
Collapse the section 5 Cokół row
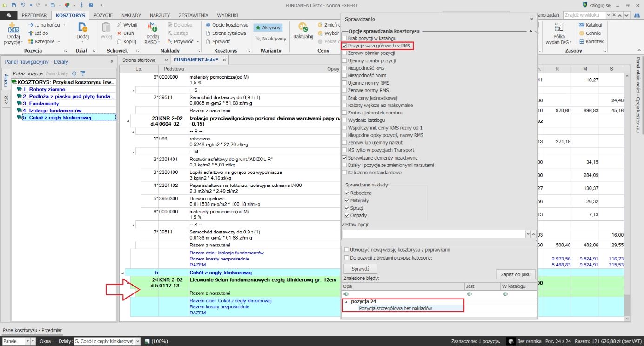click(x=122, y=273)
